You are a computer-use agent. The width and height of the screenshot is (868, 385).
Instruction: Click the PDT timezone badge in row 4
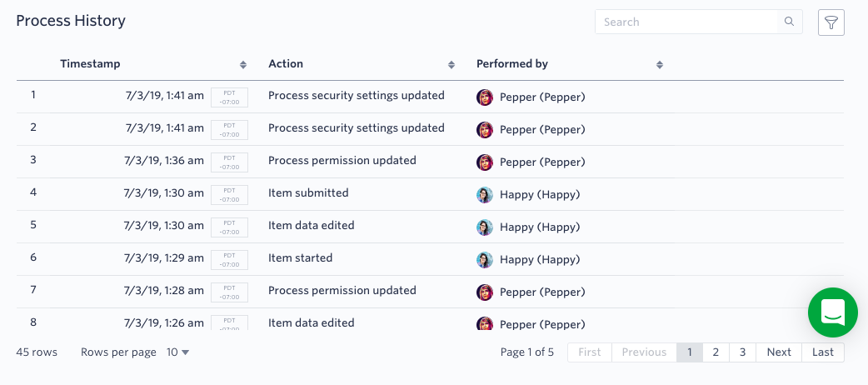229,195
